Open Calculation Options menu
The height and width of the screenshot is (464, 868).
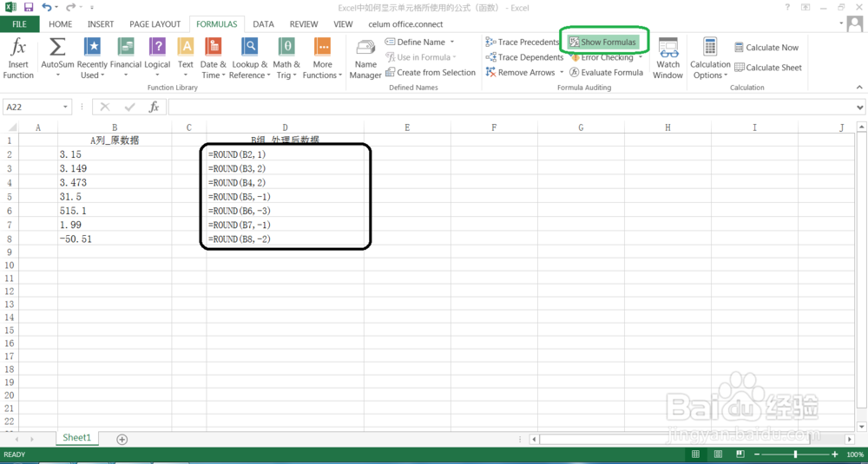(710, 59)
